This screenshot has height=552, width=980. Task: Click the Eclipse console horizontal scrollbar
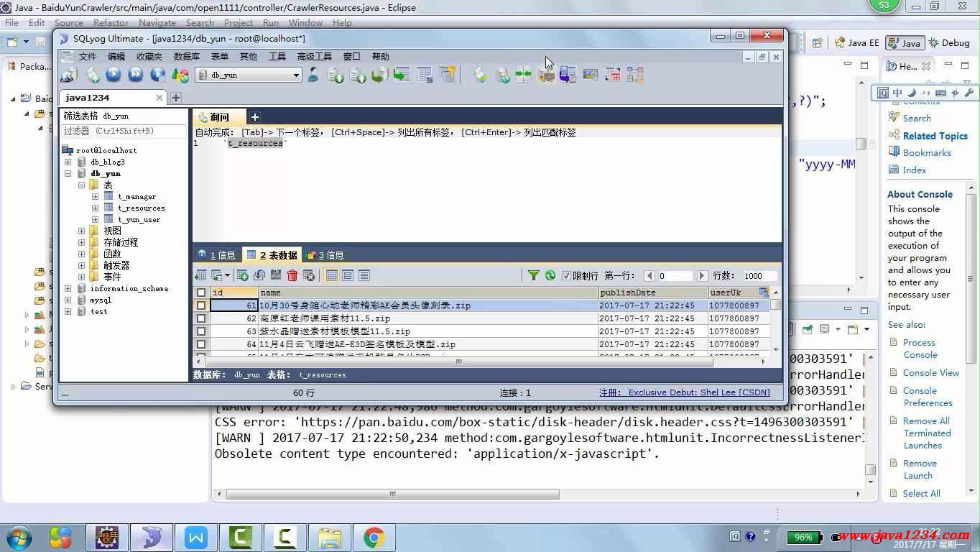coord(393,494)
